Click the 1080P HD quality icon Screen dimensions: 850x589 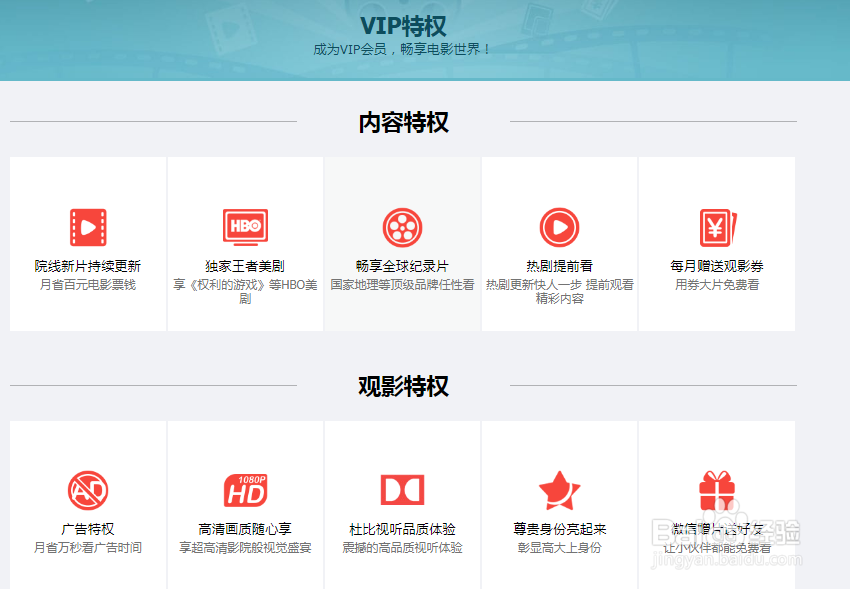[x=245, y=490]
